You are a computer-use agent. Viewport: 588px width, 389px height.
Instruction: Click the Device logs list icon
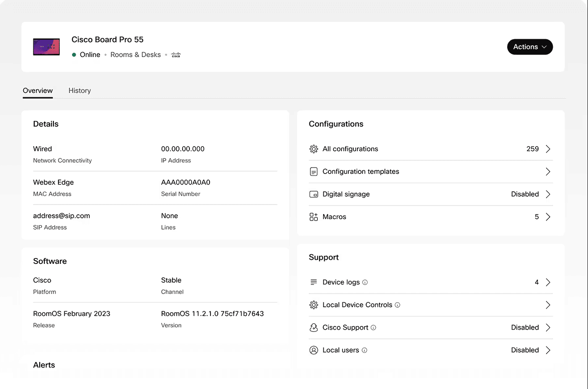(x=314, y=282)
